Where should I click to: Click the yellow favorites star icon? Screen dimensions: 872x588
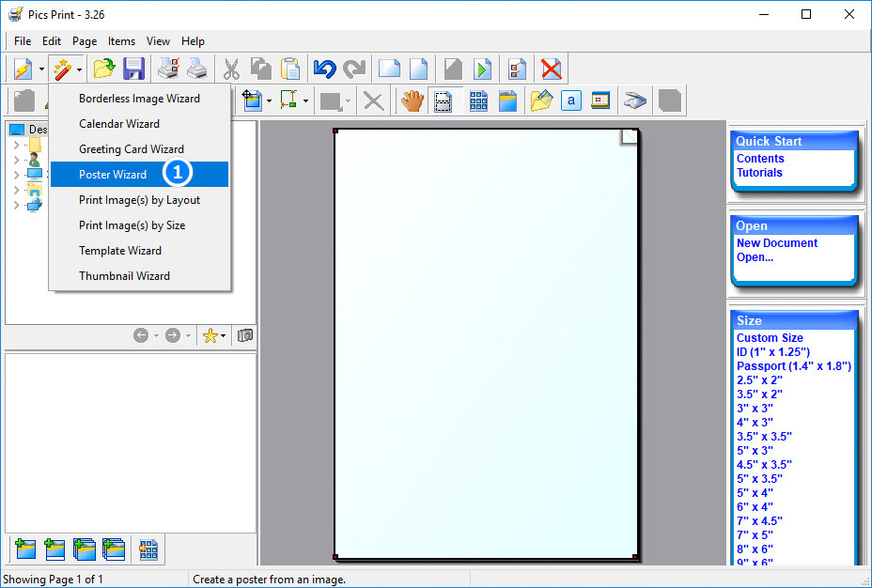(x=210, y=335)
